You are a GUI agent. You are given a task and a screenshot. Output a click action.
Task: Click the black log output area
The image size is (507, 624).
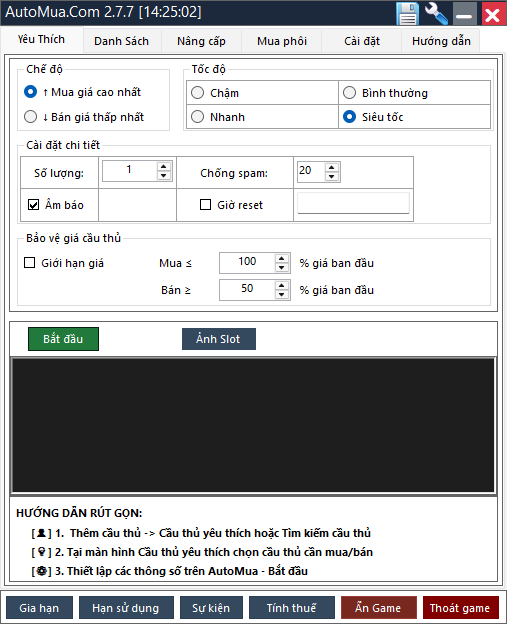[253, 425]
